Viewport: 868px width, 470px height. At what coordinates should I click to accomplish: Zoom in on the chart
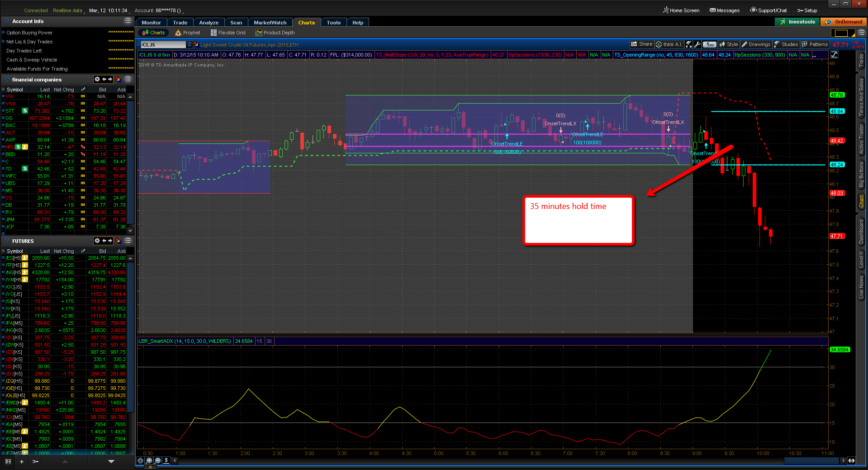(x=149, y=461)
